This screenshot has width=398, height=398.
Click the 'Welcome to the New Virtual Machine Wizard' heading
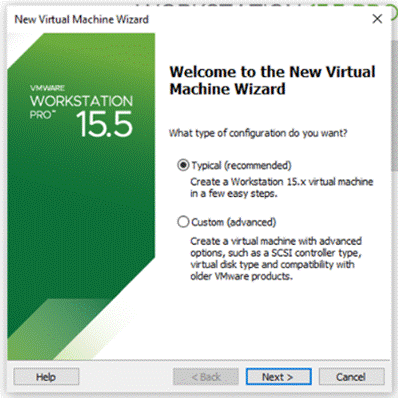tap(272, 80)
